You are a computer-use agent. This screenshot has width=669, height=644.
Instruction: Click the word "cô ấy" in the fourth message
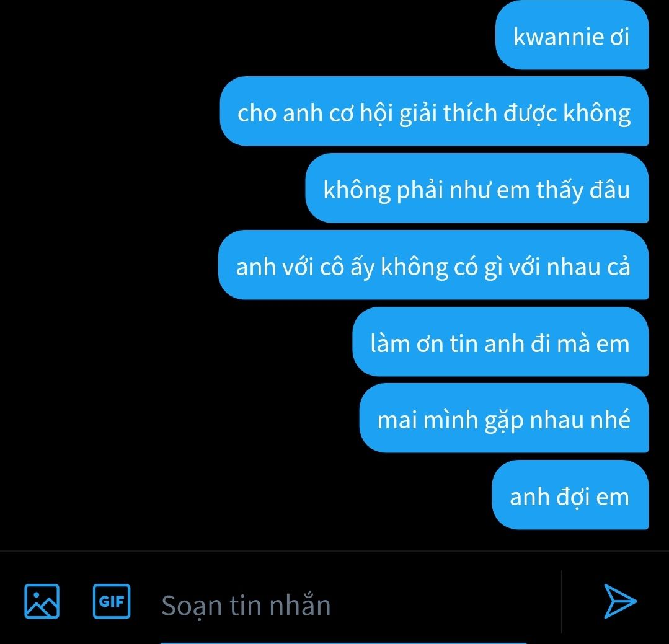[347, 268]
